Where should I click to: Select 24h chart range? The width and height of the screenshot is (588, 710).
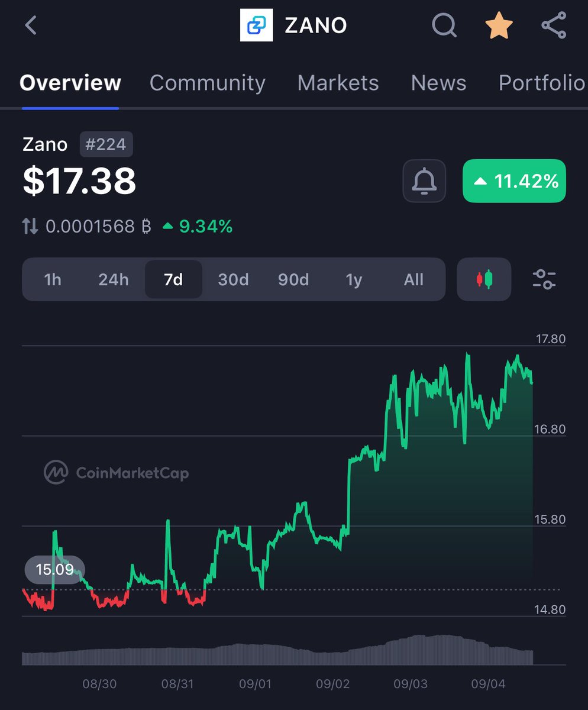point(113,279)
